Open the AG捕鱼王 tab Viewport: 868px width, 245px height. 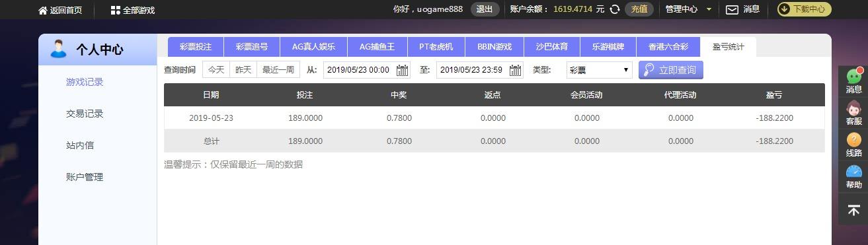[377, 47]
